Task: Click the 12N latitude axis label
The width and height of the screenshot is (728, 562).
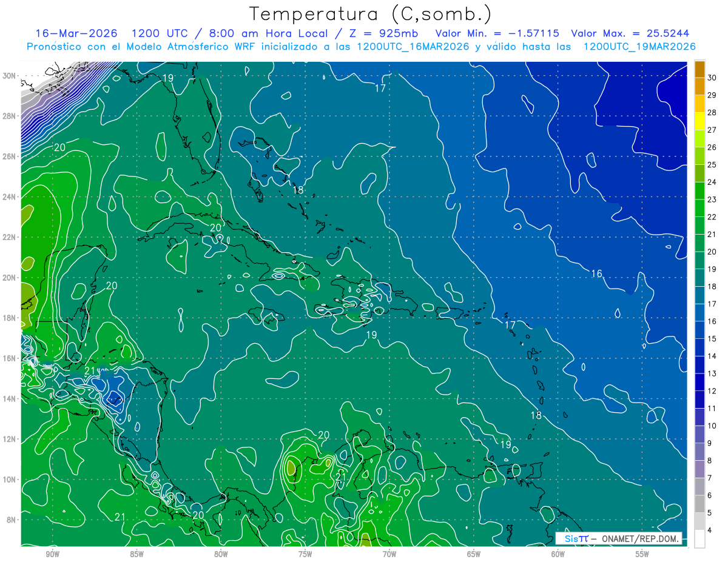Action: (9, 439)
